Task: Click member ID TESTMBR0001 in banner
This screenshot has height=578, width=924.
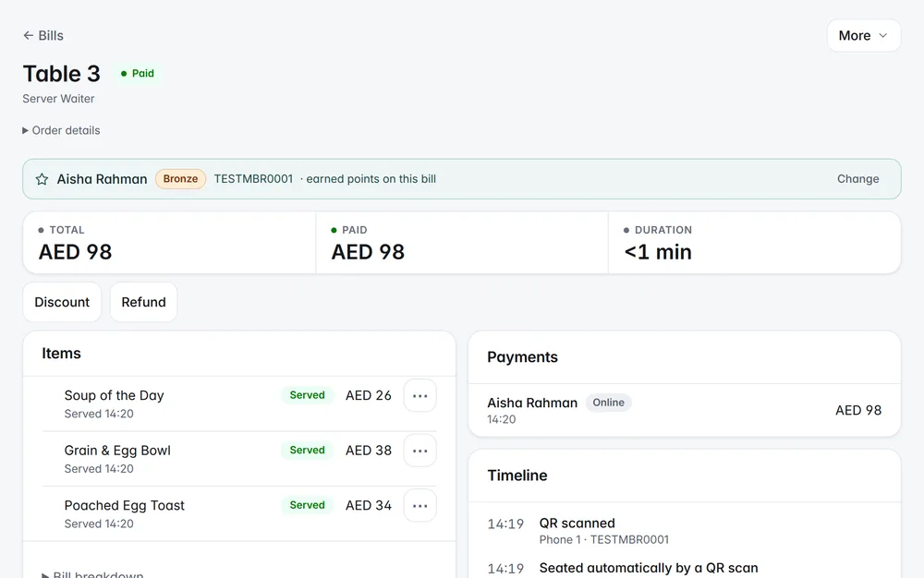Action: click(x=253, y=179)
